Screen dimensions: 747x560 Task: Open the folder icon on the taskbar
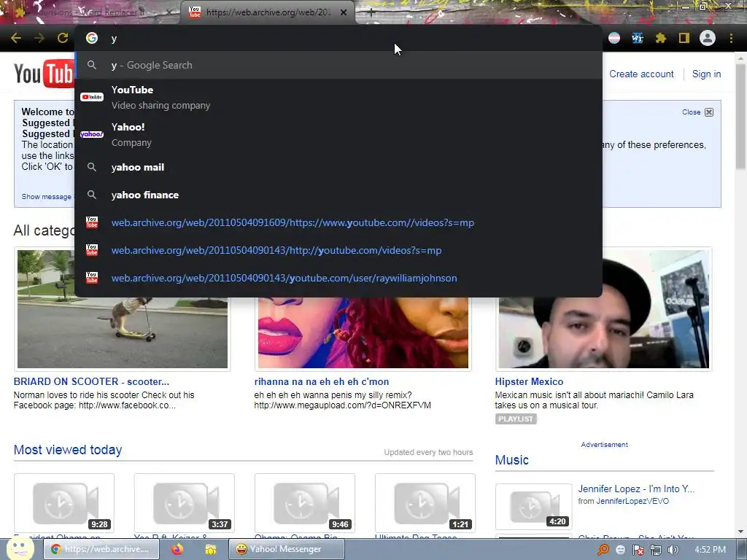[x=211, y=549]
